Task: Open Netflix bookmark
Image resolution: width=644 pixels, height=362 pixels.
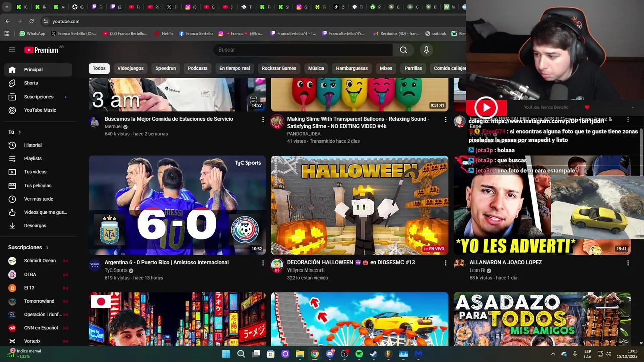Action: 164,34
